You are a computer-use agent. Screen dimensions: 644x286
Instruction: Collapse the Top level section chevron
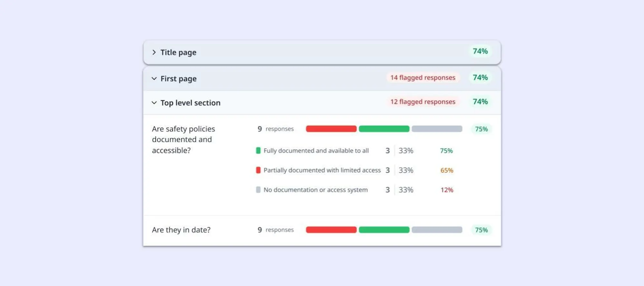click(x=154, y=103)
